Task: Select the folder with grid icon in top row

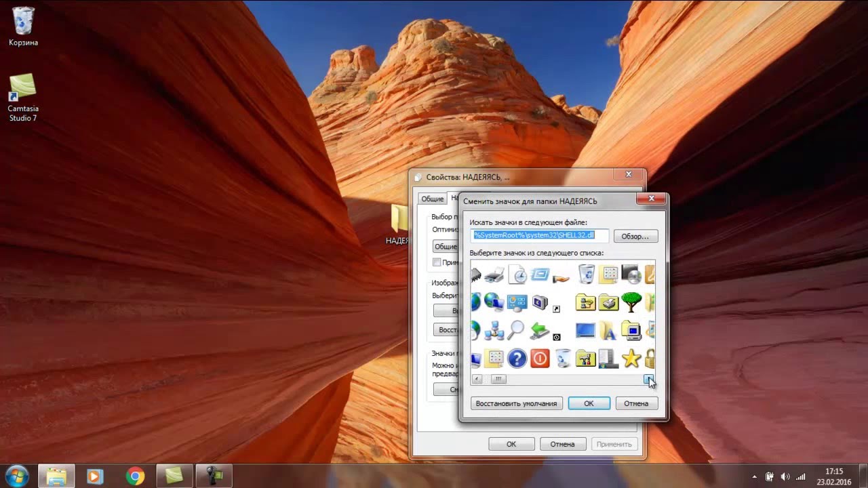Action: (609, 274)
